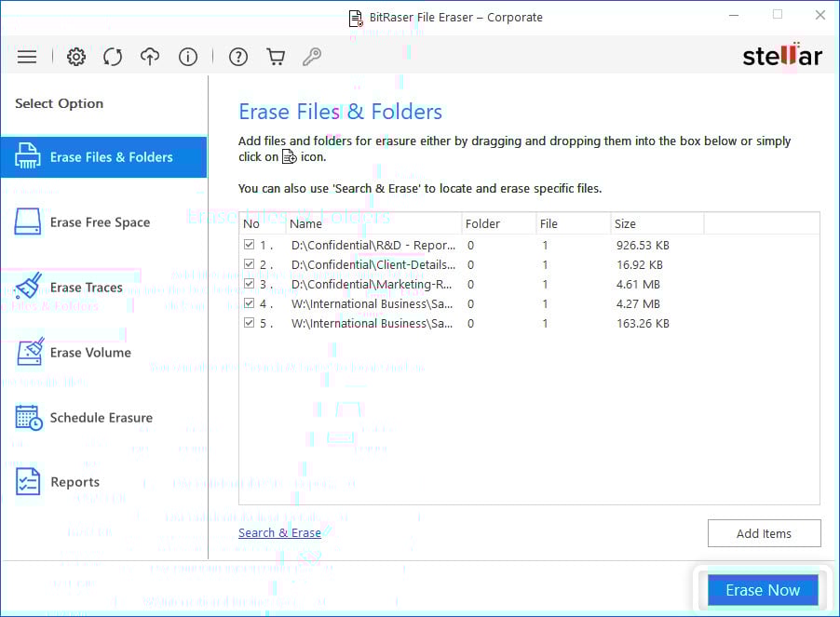This screenshot has height=617, width=840.
Task: Click the Erase Traces brush icon
Action: (x=28, y=286)
